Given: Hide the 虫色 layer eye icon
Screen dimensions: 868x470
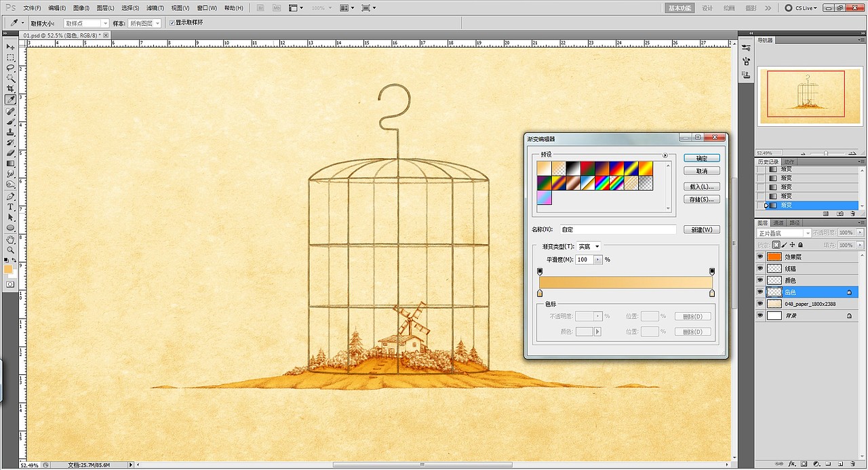Looking at the screenshot, I should pyautogui.click(x=760, y=292).
